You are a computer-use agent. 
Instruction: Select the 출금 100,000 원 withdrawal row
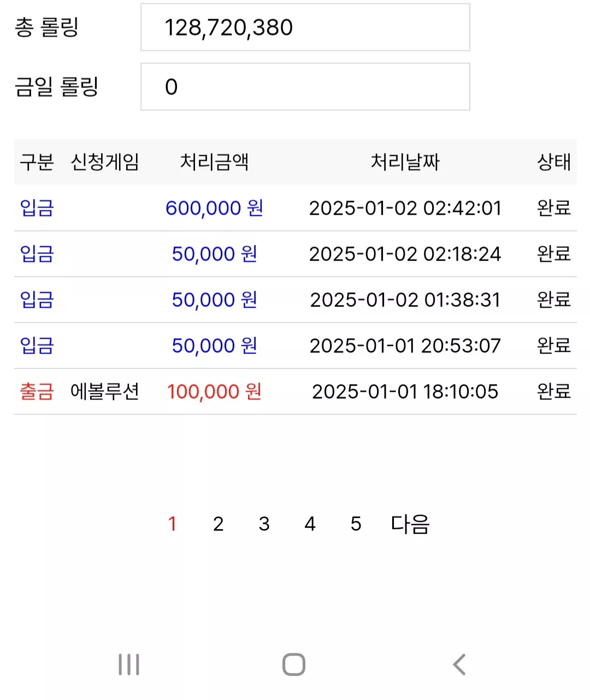coord(295,391)
